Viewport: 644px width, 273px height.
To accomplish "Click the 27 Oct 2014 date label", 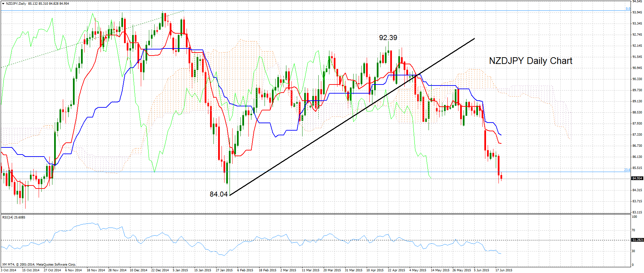I will pyautogui.click(x=52, y=270).
